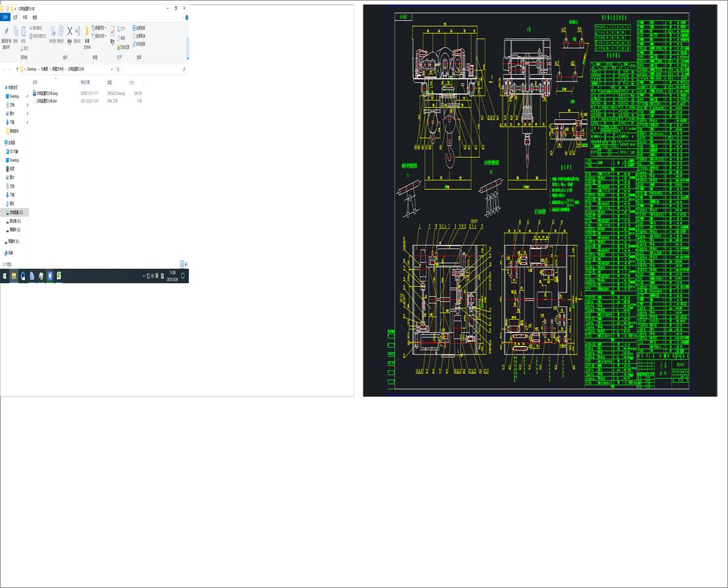Select the .dwl file of 1 KB

pyautogui.click(x=87, y=101)
